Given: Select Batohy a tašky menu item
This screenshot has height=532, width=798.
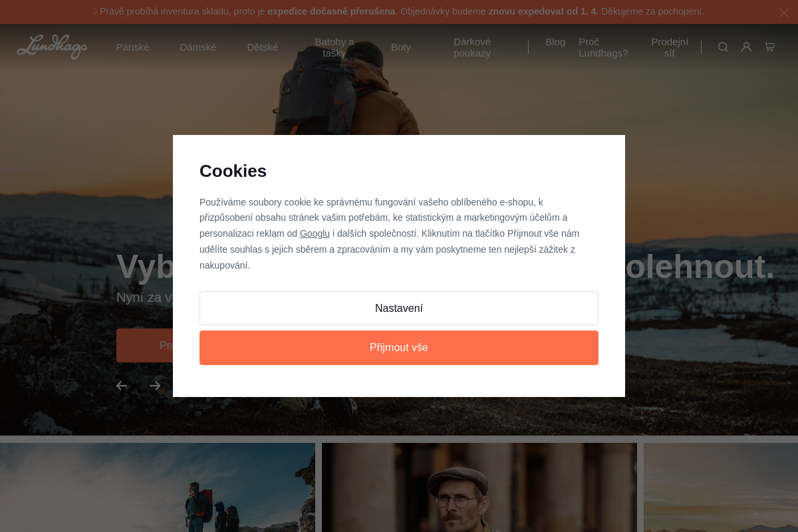Looking at the screenshot, I should (334, 47).
